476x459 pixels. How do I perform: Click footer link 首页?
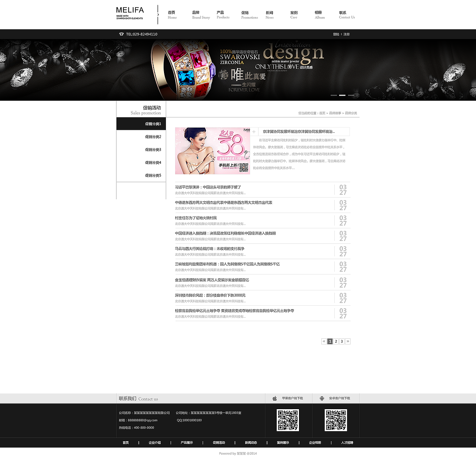pos(126,443)
